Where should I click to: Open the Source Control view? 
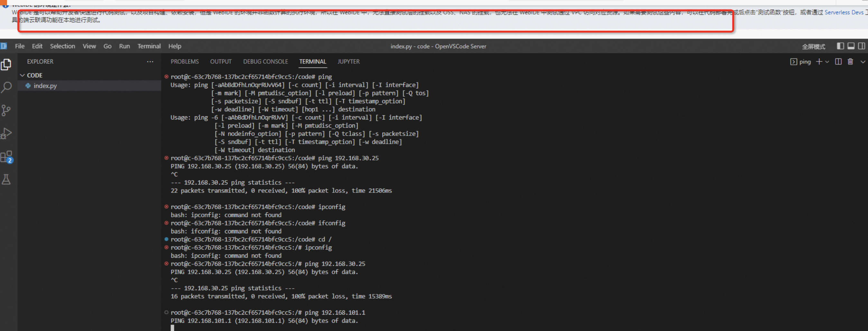tap(6, 110)
